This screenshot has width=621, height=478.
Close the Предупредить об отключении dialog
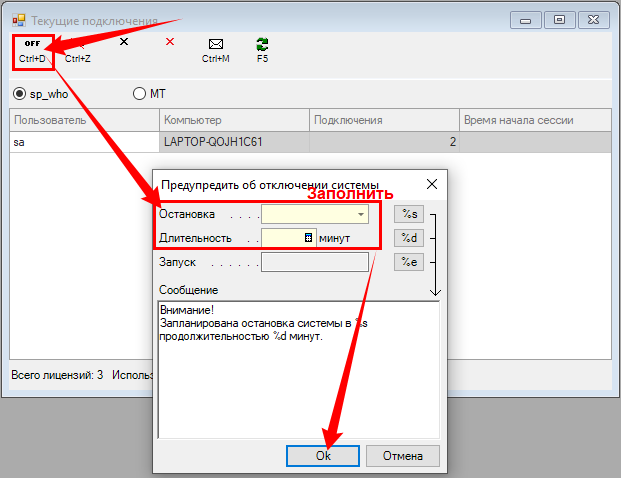pyautogui.click(x=431, y=184)
